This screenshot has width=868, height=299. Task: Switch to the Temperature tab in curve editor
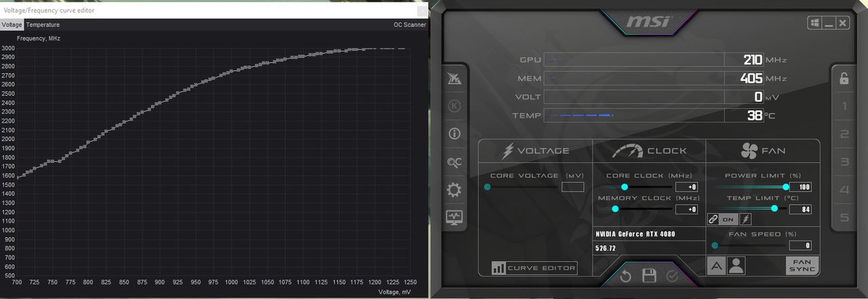pyautogui.click(x=43, y=24)
